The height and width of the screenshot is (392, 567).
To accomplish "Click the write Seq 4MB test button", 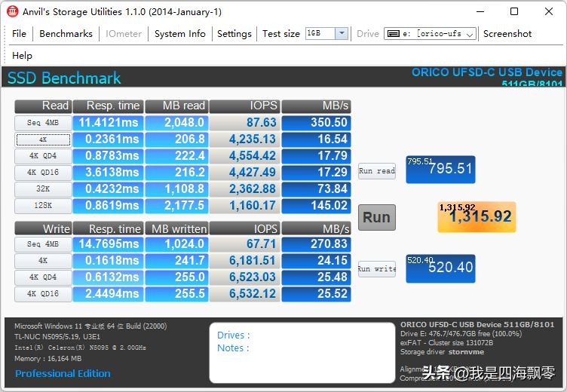I will click(43, 244).
